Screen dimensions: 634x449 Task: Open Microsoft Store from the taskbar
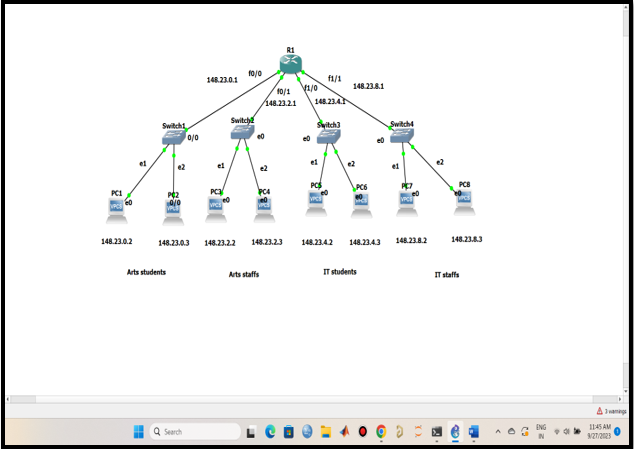click(289, 432)
